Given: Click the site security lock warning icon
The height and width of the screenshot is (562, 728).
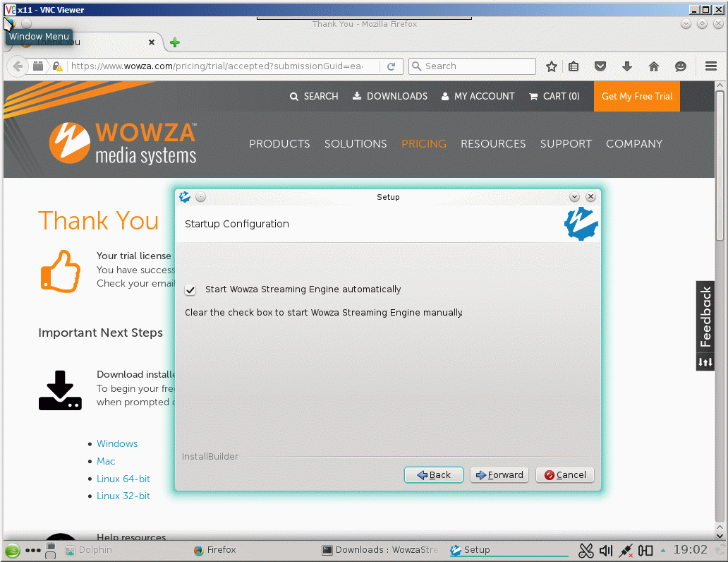Looking at the screenshot, I should (x=58, y=66).
